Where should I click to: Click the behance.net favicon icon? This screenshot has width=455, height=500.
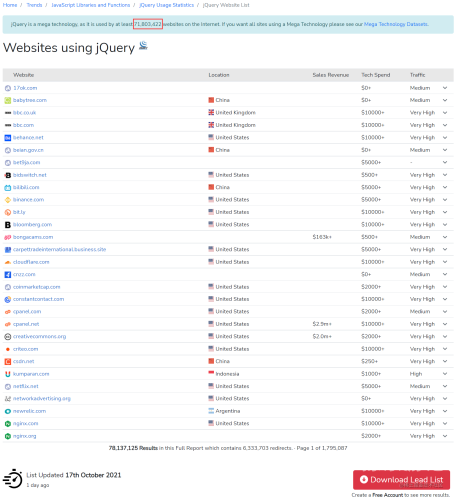[8, 138]
